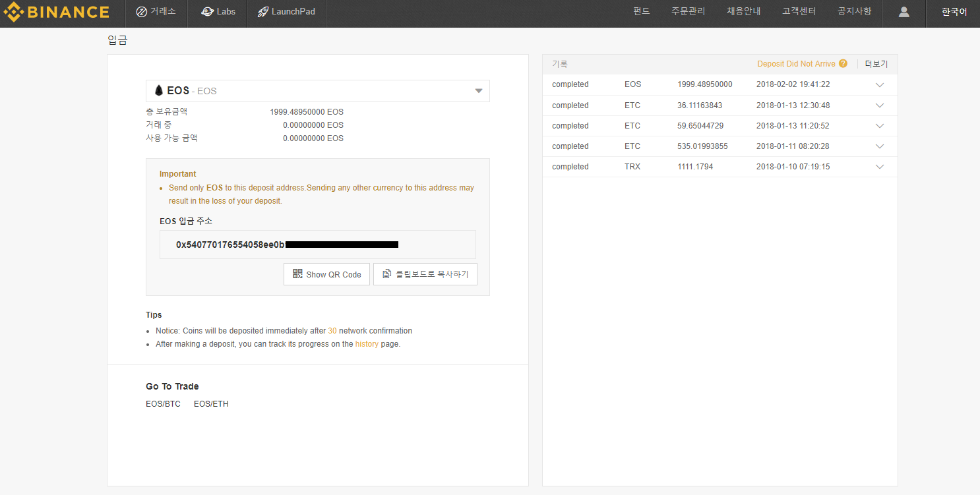
Task: Open 고객센터 support center
Action: click(x=799, y=11)
